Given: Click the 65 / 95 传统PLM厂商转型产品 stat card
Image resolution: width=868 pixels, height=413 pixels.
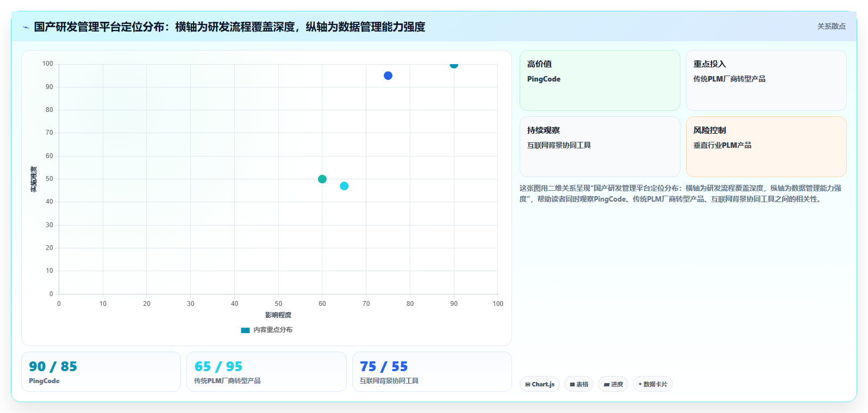Looking at the screenshot, I should pyautogui.click(x=266, y=372).
